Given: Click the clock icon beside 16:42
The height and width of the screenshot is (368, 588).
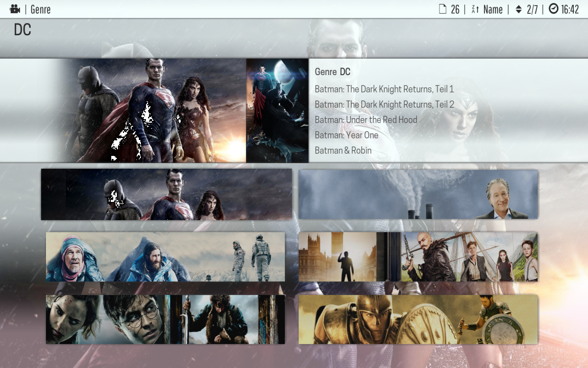Looking at the screenshot, I should (x=553, y=9).
